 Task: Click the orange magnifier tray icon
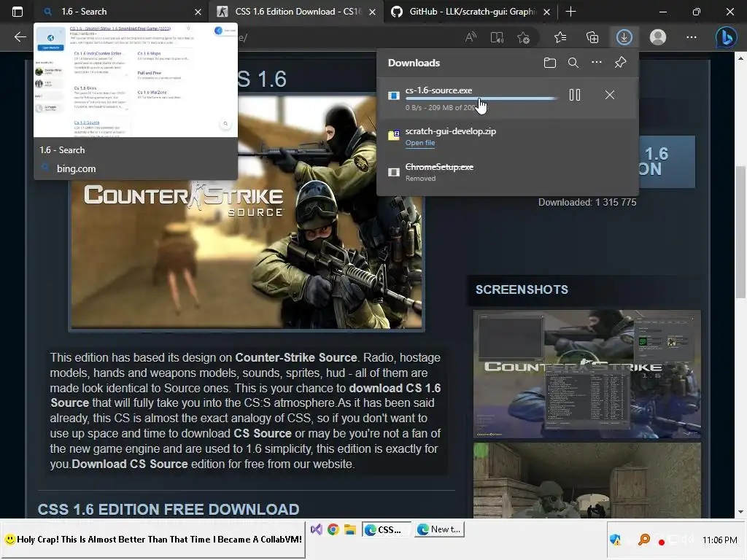644,540
